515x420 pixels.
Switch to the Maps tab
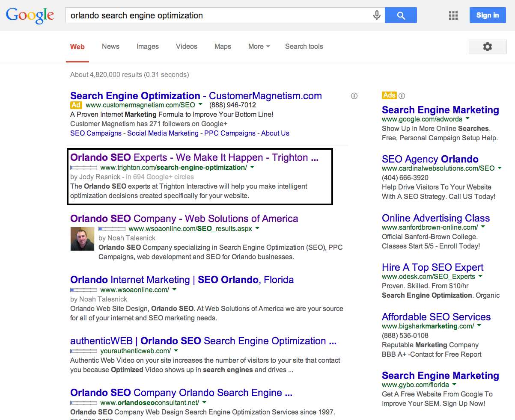point(223,46)
